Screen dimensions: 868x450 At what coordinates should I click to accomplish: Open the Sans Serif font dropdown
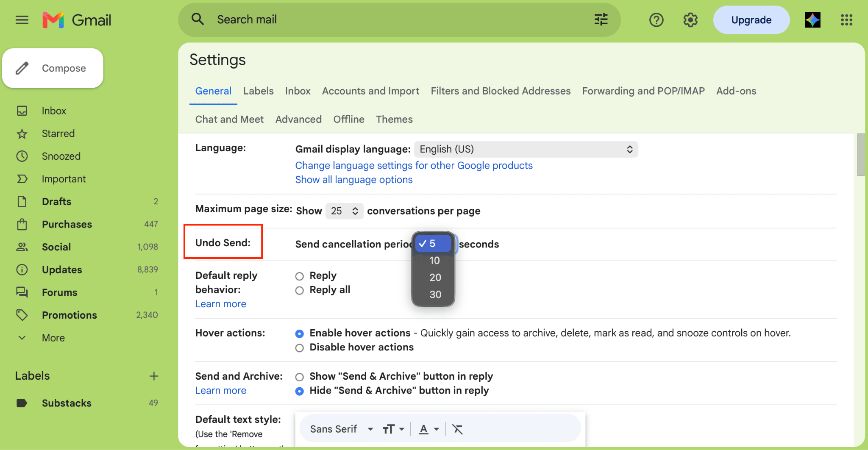[x=342, y=429]
